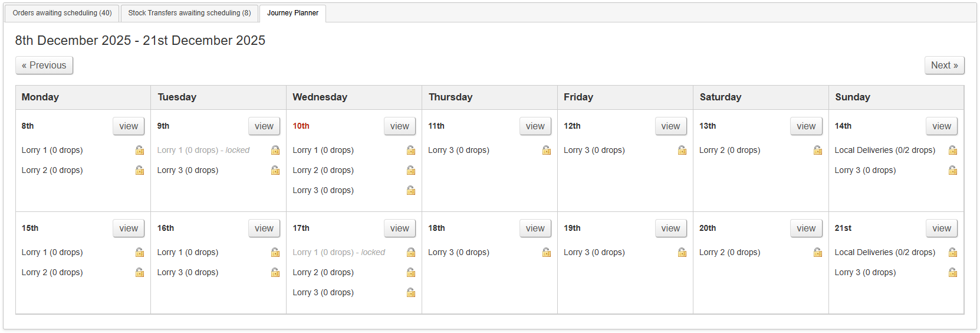Click the lock icon for Lorry 3 on the 10th
Screen dimensions: 980x333
(411, 190)
